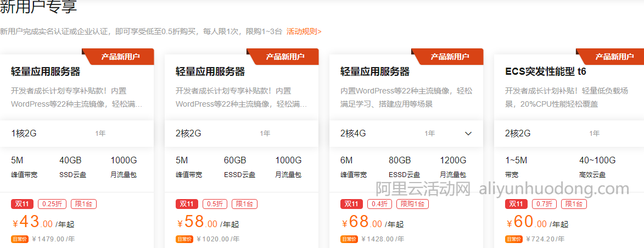The image size is (644, 248).
Task: Click 双11 tag on ¥43.00 card
Action: (x=23, y=203)
